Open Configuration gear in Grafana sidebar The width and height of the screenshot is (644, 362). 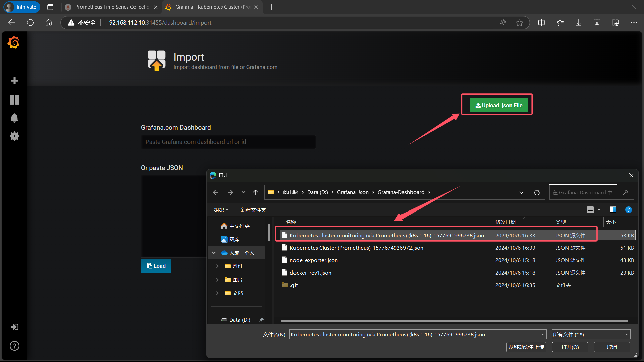[14, 136]
